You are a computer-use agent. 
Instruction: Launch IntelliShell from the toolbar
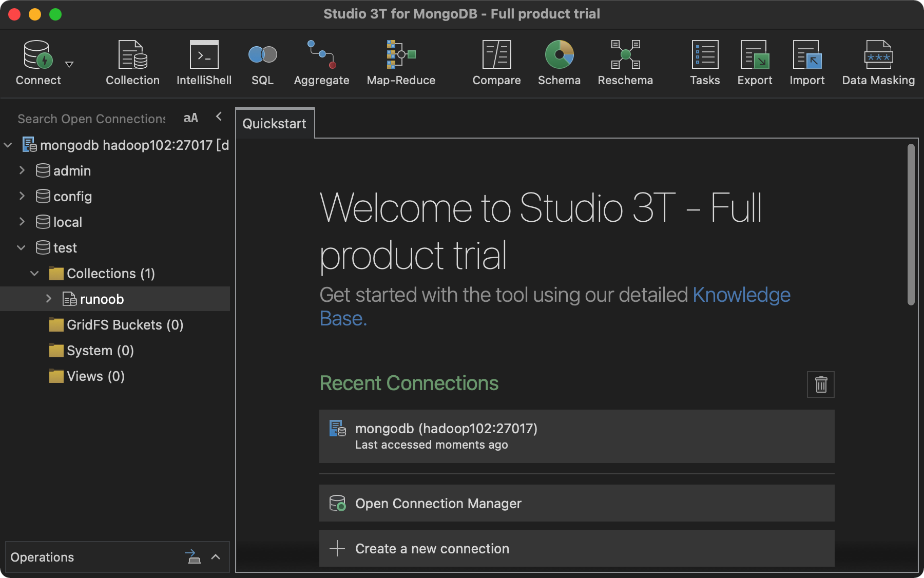tap(204, 63)
